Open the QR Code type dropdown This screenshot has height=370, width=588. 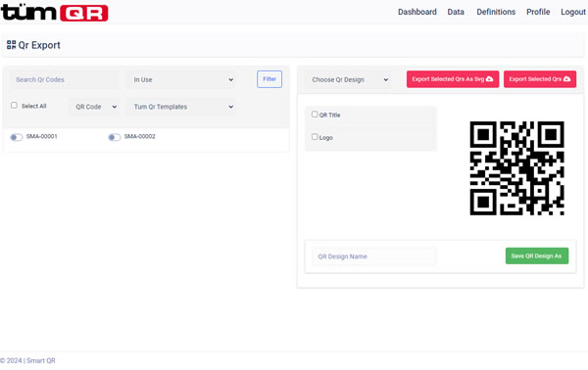(x=94, y=107)
